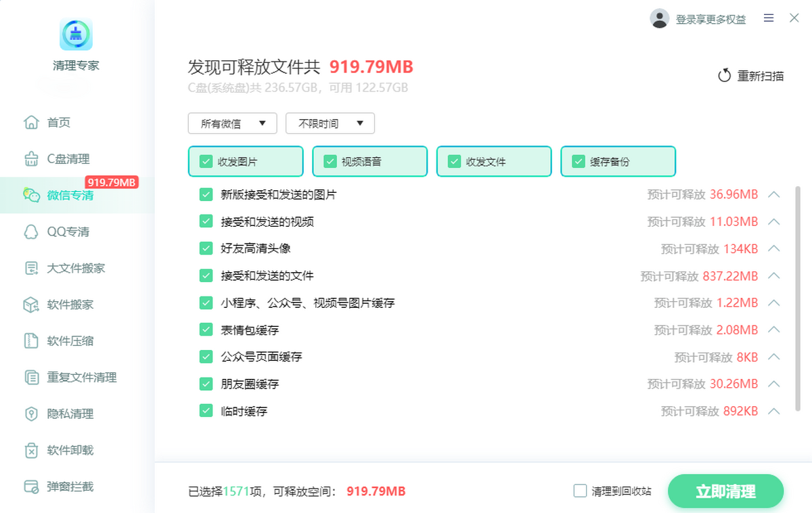Expand the 新版接受和发送的图片 row chevron
Image resolution: width=812 pixels, height=513 pixels.
[x=775, y=194]
